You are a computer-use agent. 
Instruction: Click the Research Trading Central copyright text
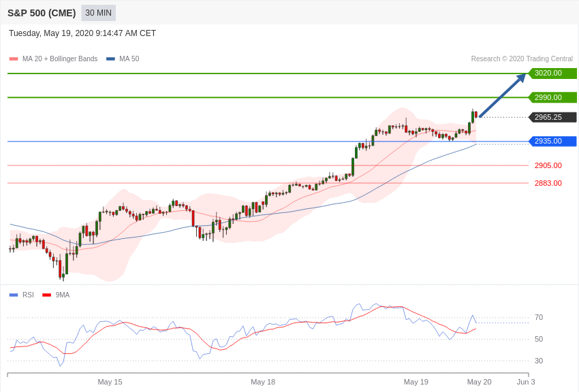[522, 59]
